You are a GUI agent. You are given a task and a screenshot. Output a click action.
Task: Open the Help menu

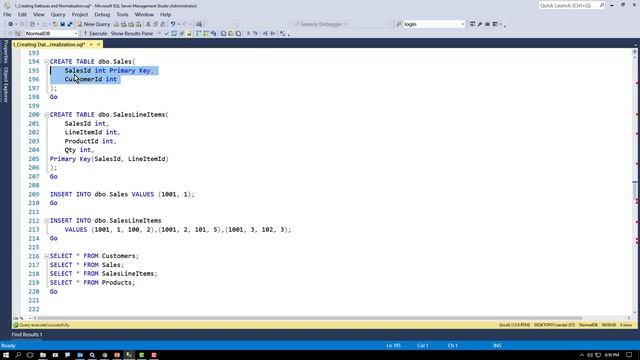[x=165, y=14]
